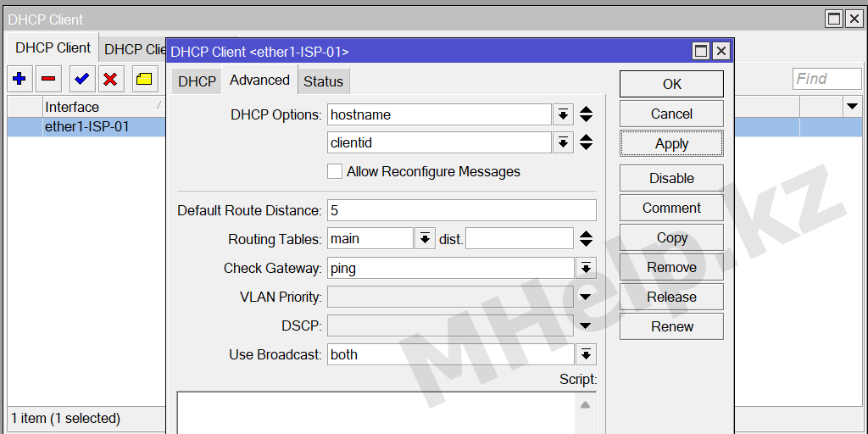The height and width of the screenshot is (434, 868).
Task: Click the clientid option field
Action: point(440,142)
